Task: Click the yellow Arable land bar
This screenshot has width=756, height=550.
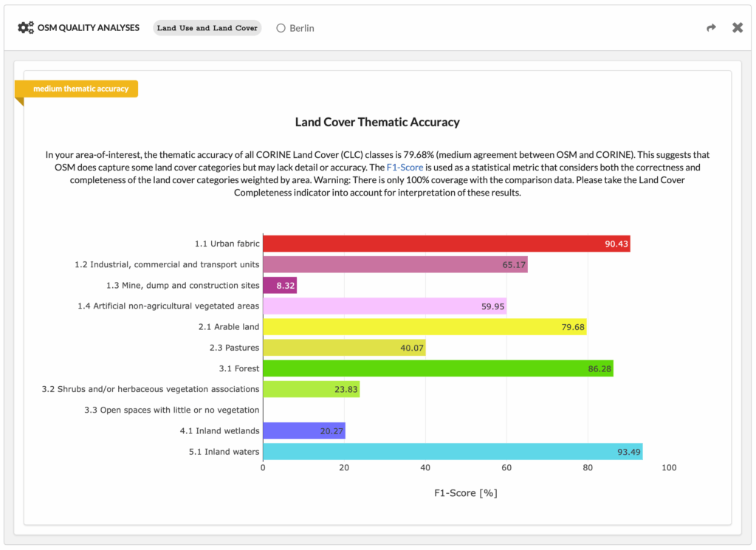Action: pyautogui.click(x=425, y=326)
